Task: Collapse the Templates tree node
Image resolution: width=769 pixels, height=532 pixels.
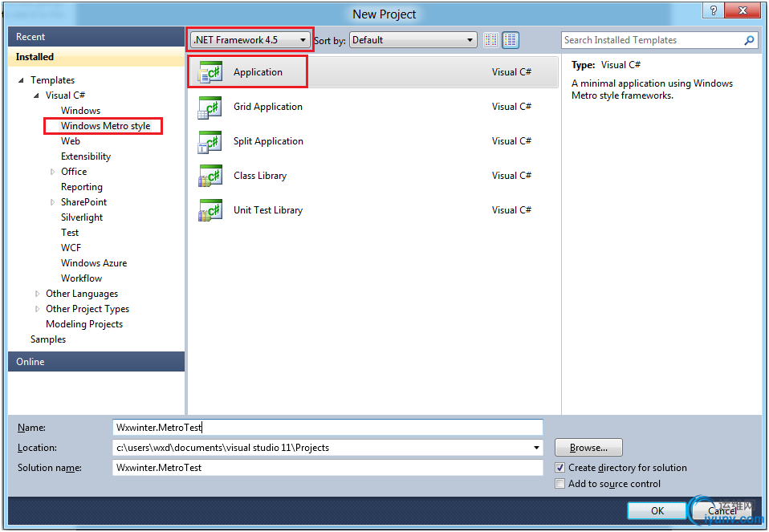Action: (x=21, y=80)
